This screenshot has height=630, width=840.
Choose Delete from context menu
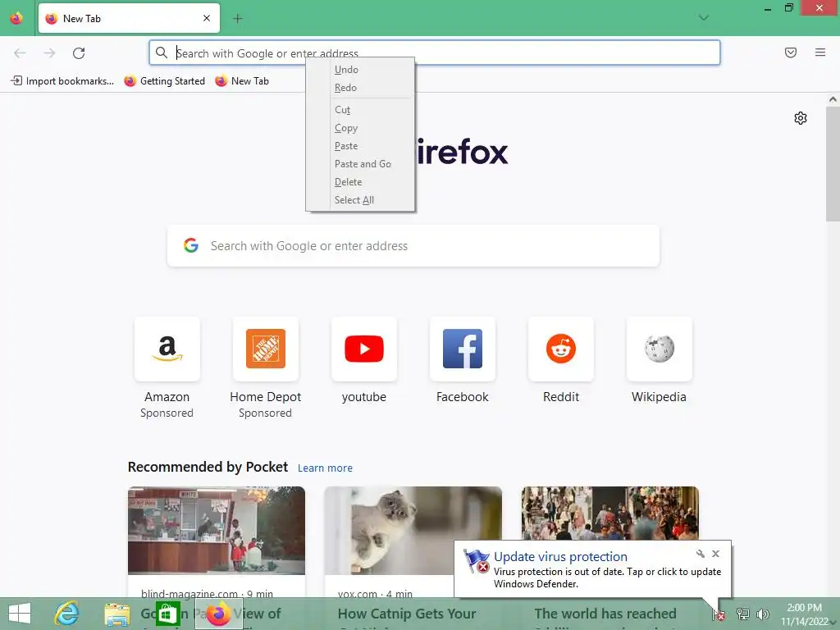360,182
